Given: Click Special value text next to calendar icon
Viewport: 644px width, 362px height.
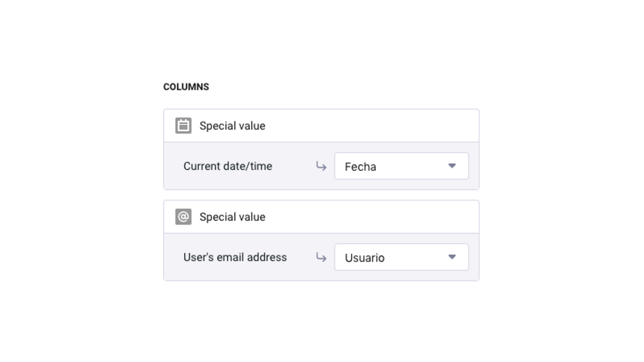Looking at the screenshot, I should tap(232, 126).
